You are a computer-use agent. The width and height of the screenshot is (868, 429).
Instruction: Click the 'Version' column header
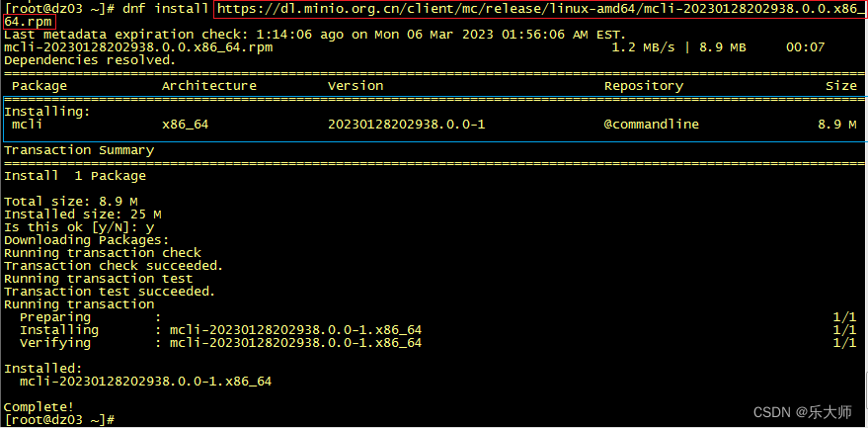pos(355,86)
